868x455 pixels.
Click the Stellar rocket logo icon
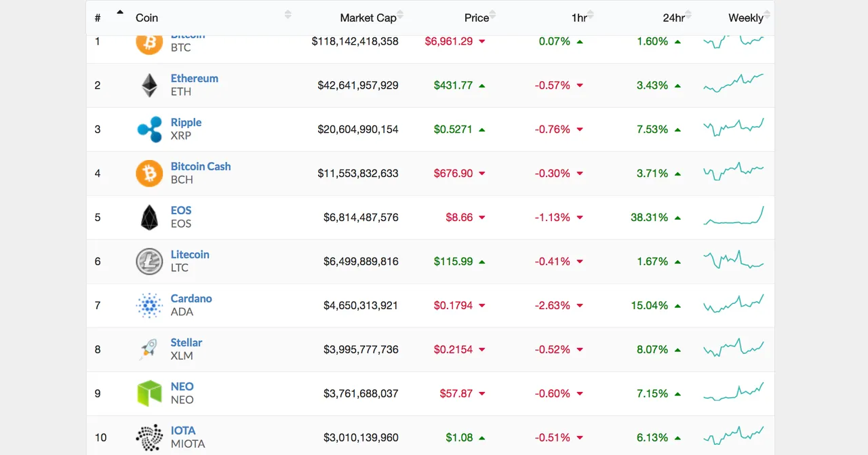(149, 350)
